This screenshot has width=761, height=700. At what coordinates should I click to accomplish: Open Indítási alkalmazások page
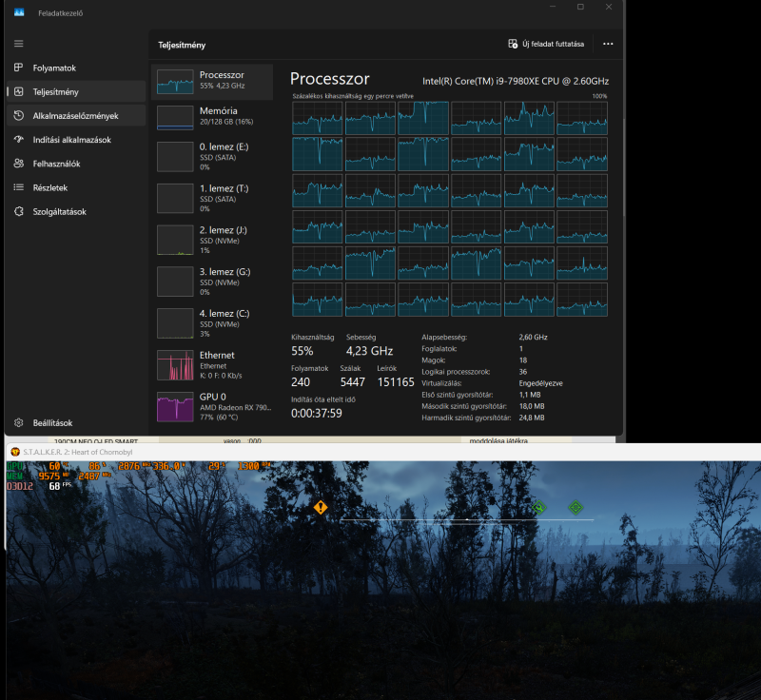coord(76,140)
